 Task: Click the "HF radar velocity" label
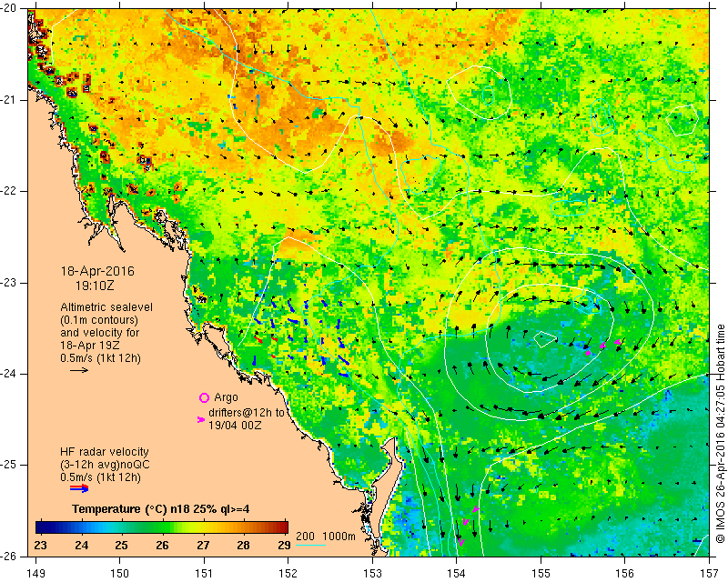pos(105,452)
